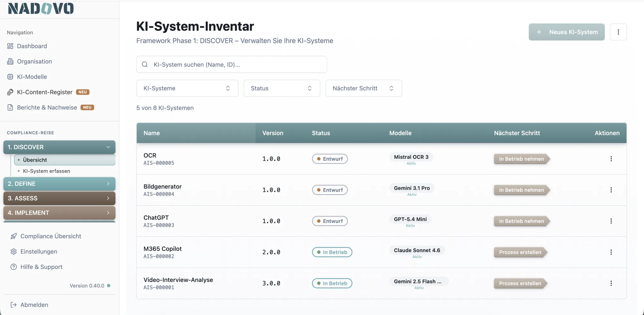Click In Betrieb nehmen for Bildgenerator
This screenshot has height=315, width=644.
coord(522,190)
